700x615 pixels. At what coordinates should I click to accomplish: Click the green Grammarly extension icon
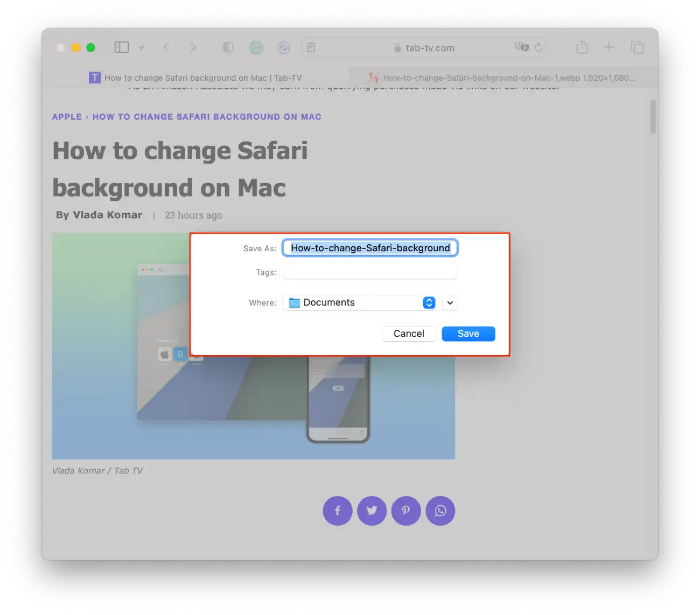click(256, 48)
